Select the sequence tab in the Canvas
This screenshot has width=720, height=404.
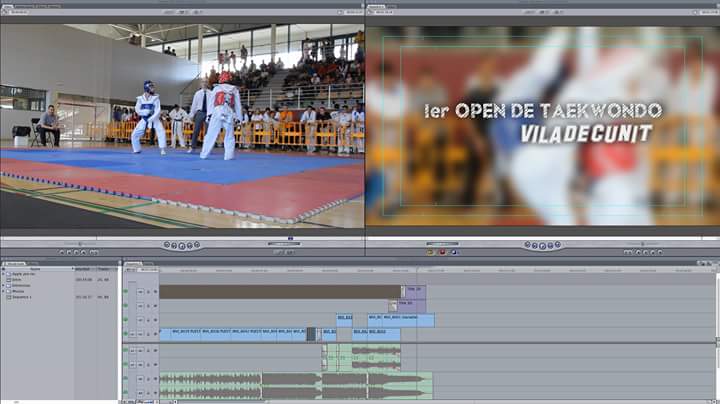(x=377, y=6)
